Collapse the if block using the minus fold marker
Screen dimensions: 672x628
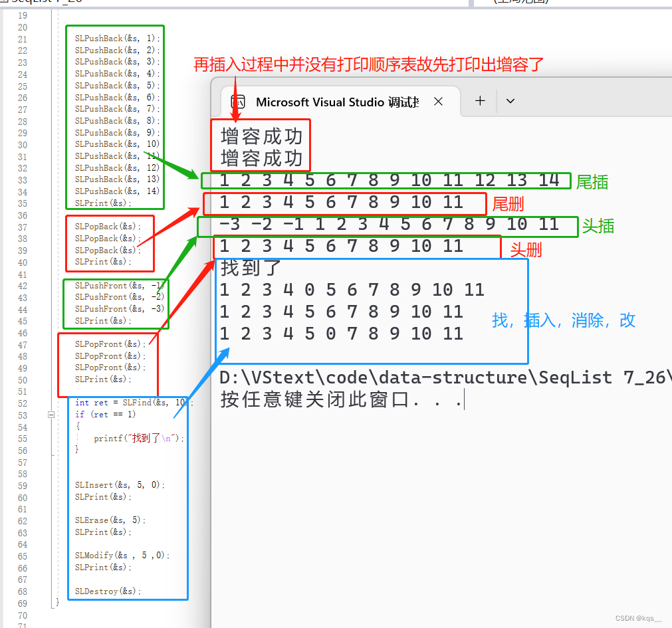click(51, 414)
